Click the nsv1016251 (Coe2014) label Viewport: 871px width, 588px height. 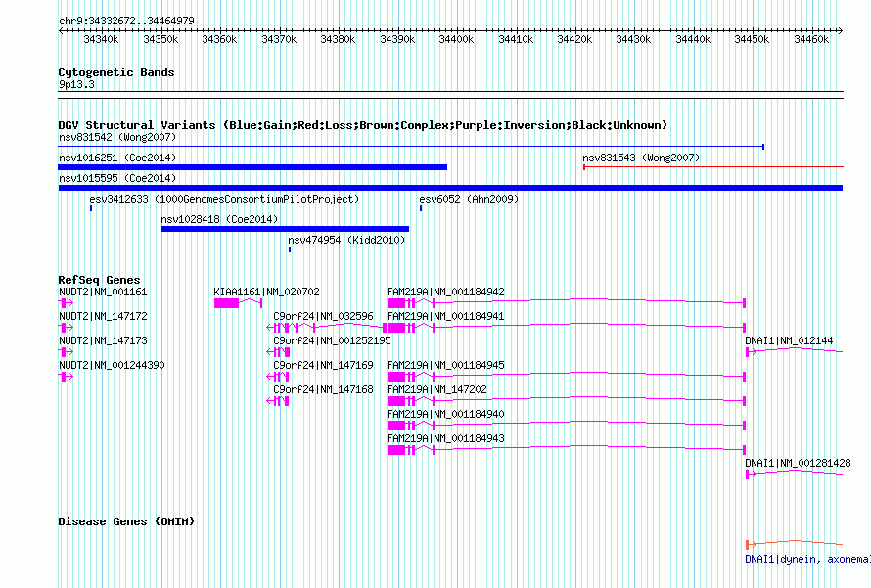(x=117, y=158)
